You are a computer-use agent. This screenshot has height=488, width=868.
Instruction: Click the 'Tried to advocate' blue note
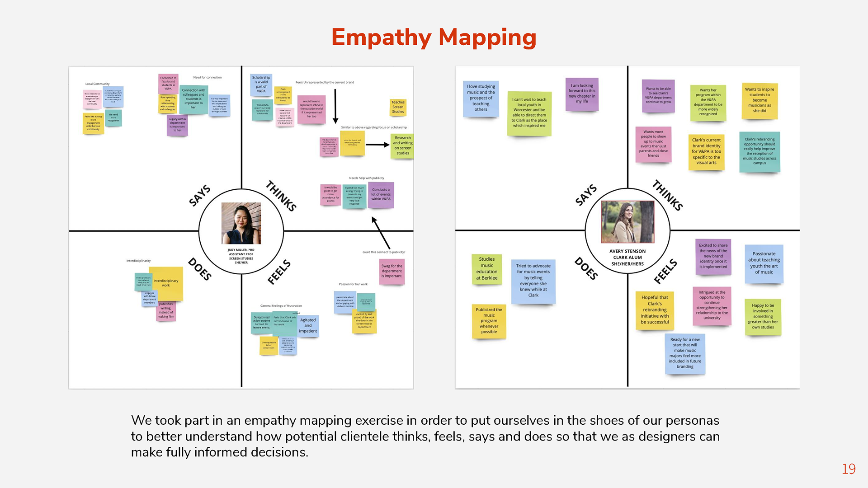click(533, 281)
